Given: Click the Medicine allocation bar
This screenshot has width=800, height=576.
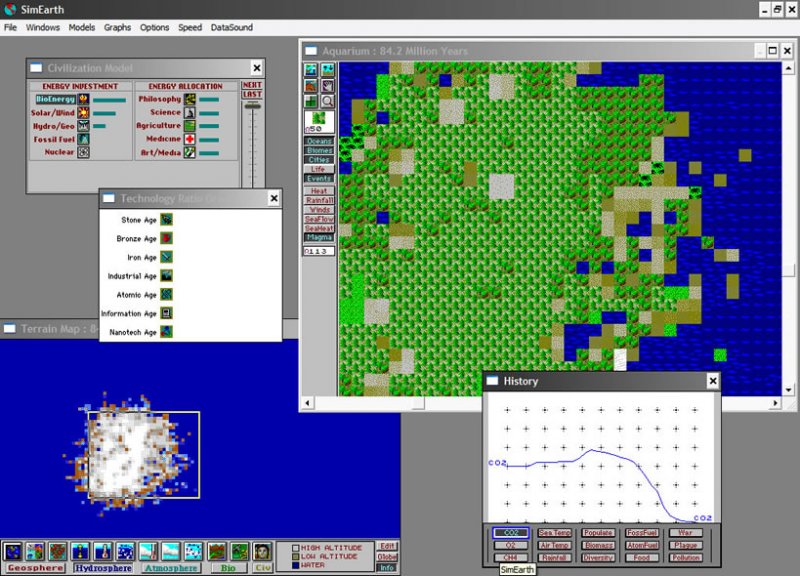Looking at the screenshot, I should [x=209, y=140].
